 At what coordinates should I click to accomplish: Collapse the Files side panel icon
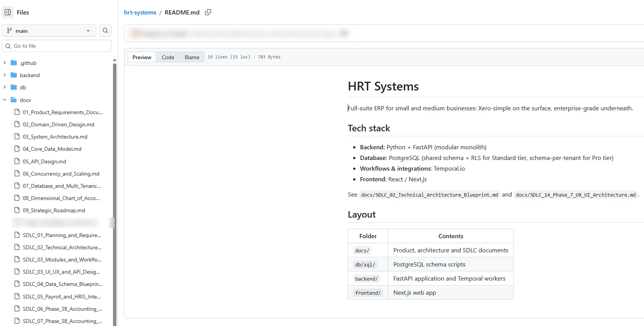point(8,12)
